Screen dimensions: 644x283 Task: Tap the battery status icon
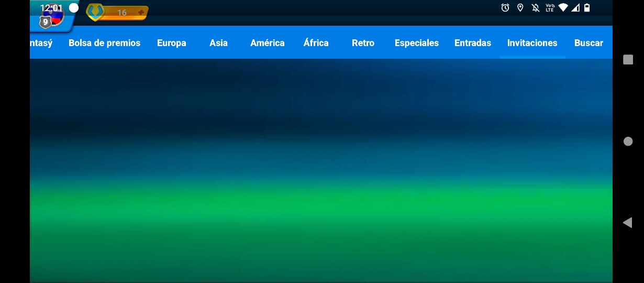coord(587,7)
